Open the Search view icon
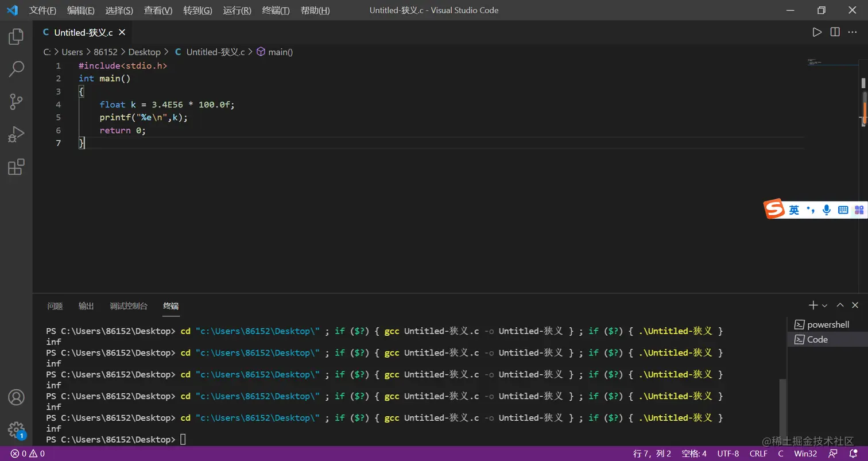868x461 pixels. (16, 69)
